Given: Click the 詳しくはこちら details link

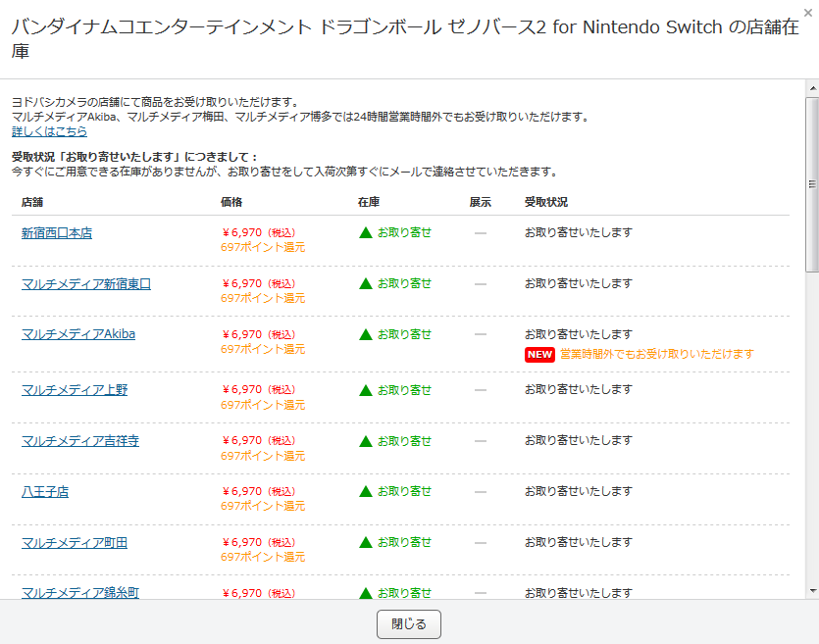Looking at the screenshot, I should point(50,131).
